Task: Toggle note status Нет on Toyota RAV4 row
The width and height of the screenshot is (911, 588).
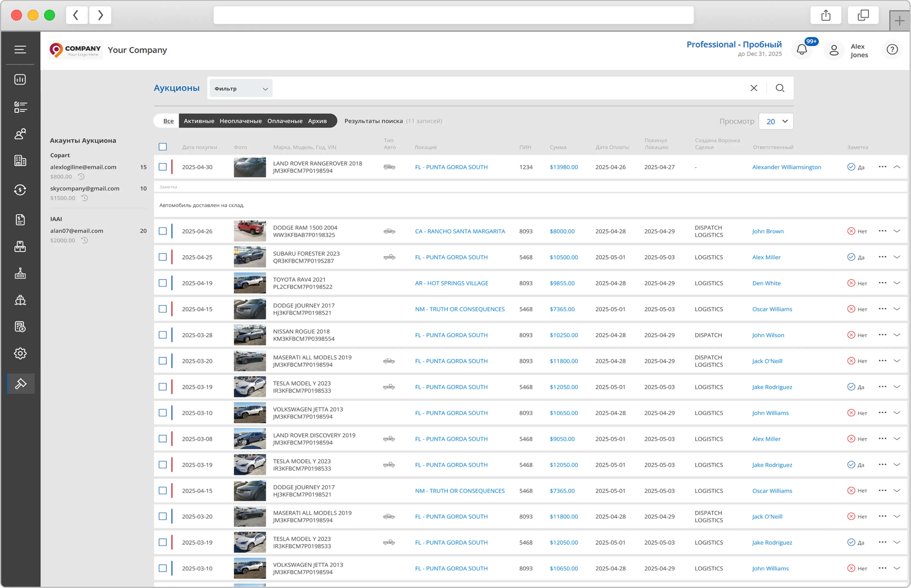Action: [857, 283]
